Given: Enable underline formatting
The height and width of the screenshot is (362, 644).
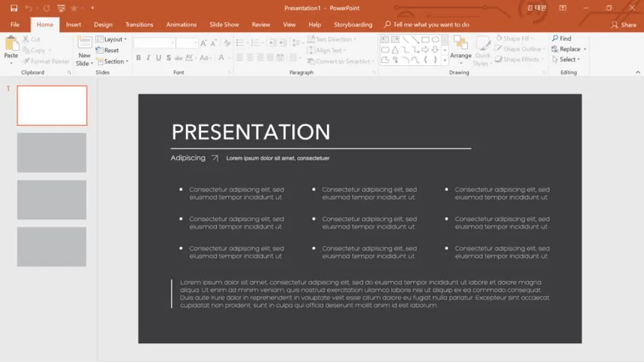Looking at the screenshot, I should pos(158,58).
